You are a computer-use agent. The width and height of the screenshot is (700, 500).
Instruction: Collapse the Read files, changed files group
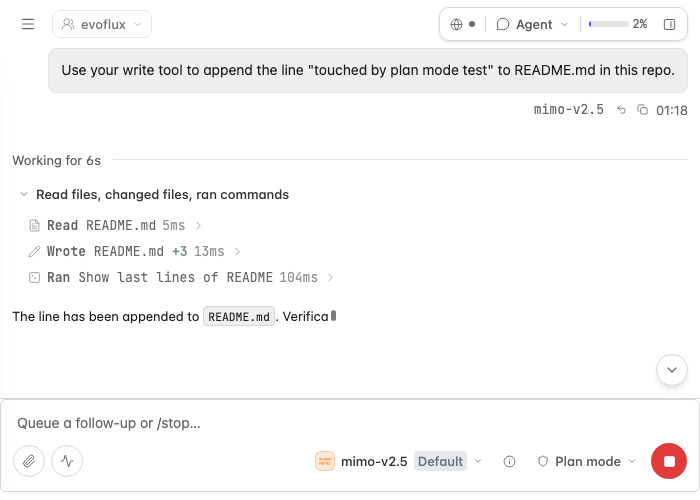click(x=154, y=195)
